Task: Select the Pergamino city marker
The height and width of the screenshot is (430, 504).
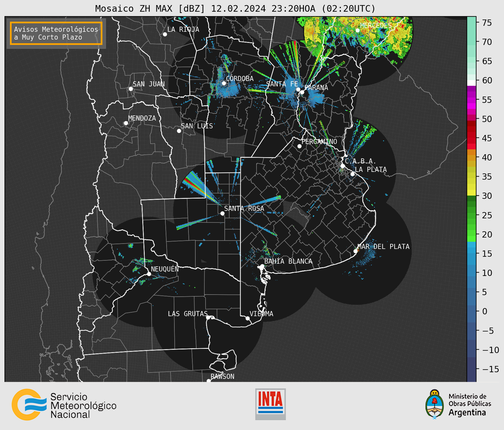Action: [x=299, y=146]
